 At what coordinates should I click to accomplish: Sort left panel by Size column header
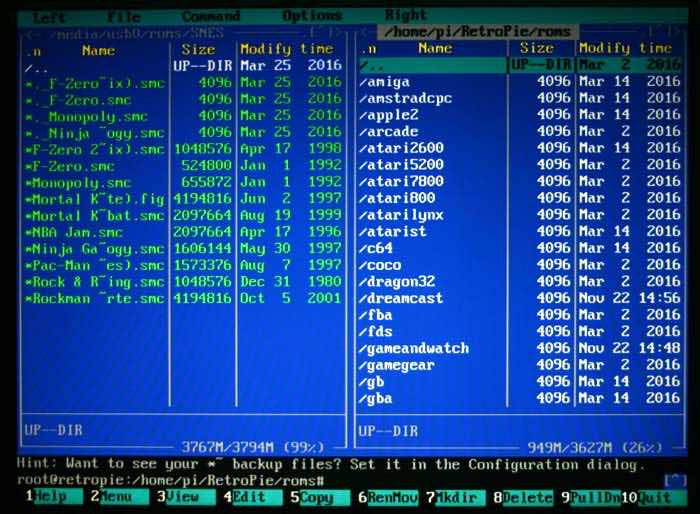(x=198, y=49)
